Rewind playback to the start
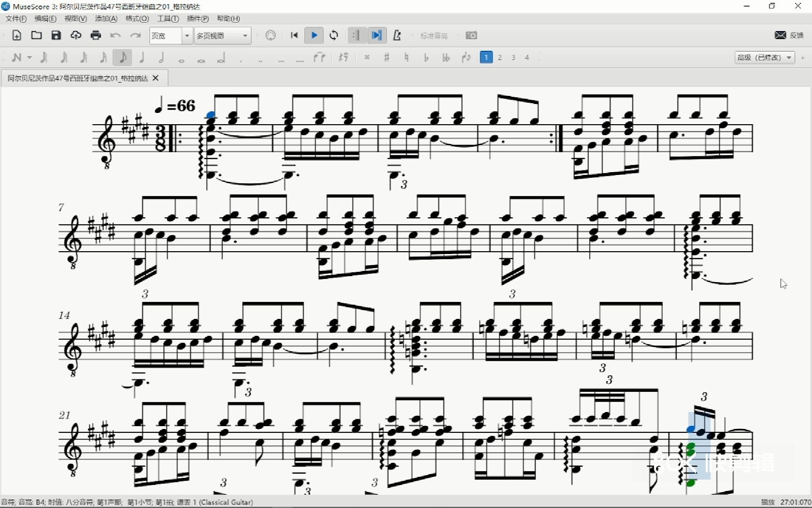The height and width of the screenshot is (508, 812). tap(294, 35)
